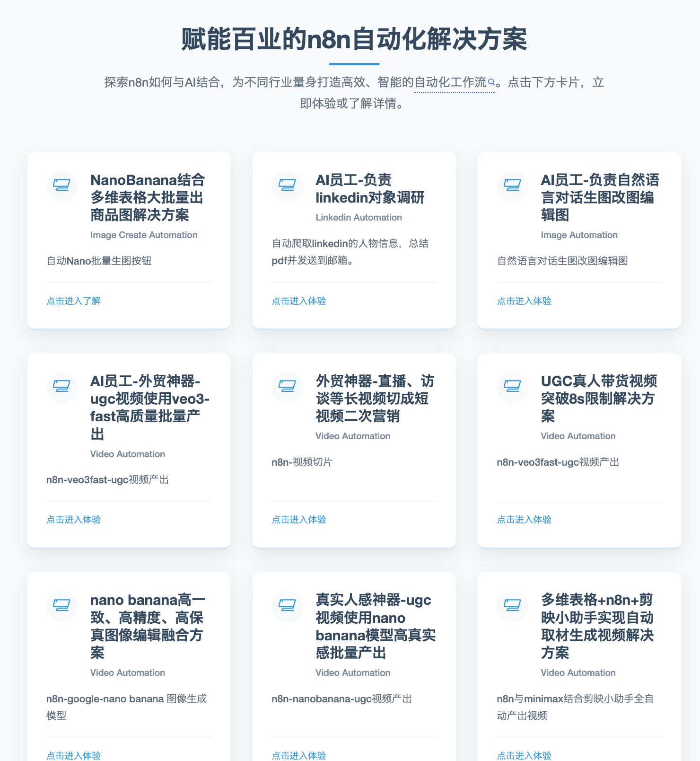Click icon on 直播、访谈等长视频切成短视频 card
700x761 pixels.
(287, 387)
